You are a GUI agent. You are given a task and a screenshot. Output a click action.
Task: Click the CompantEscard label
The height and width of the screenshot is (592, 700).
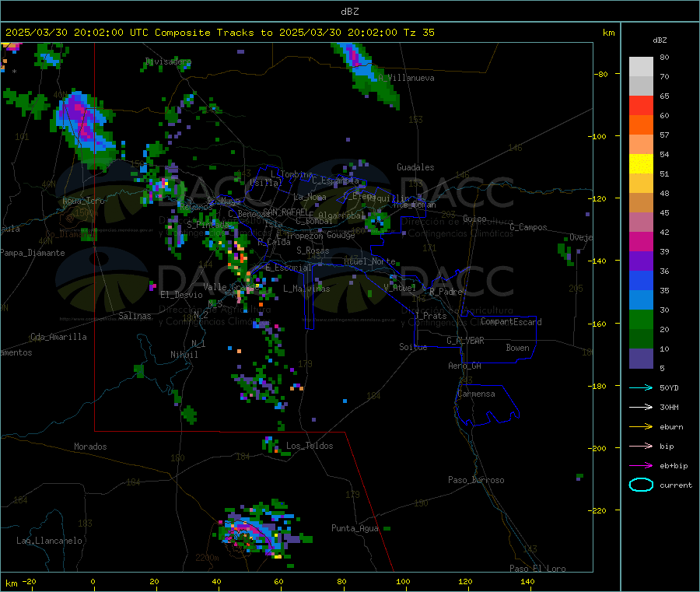pos(511,321)
